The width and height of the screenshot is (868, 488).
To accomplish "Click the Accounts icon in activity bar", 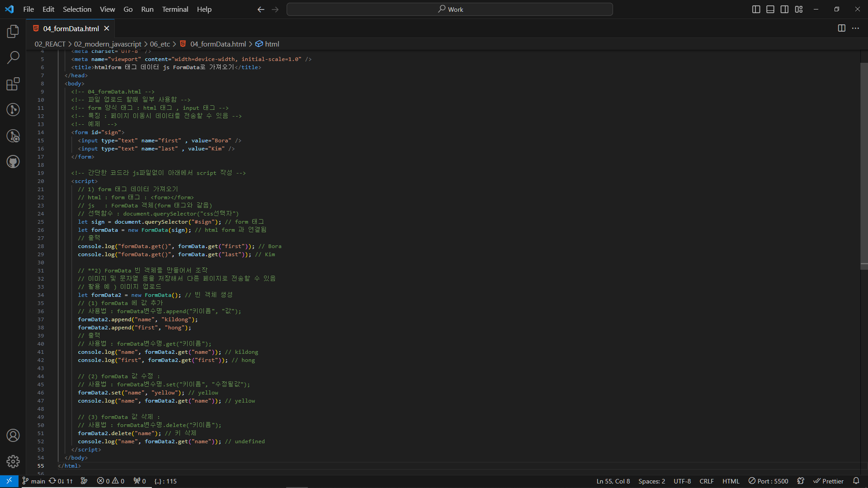I will [x=13, y=435].
